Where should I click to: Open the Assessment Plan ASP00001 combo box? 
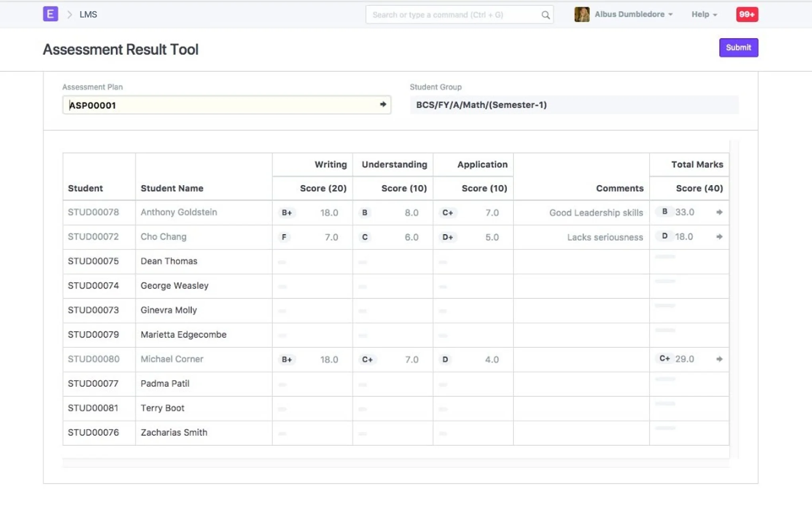[x=223, y=105]
